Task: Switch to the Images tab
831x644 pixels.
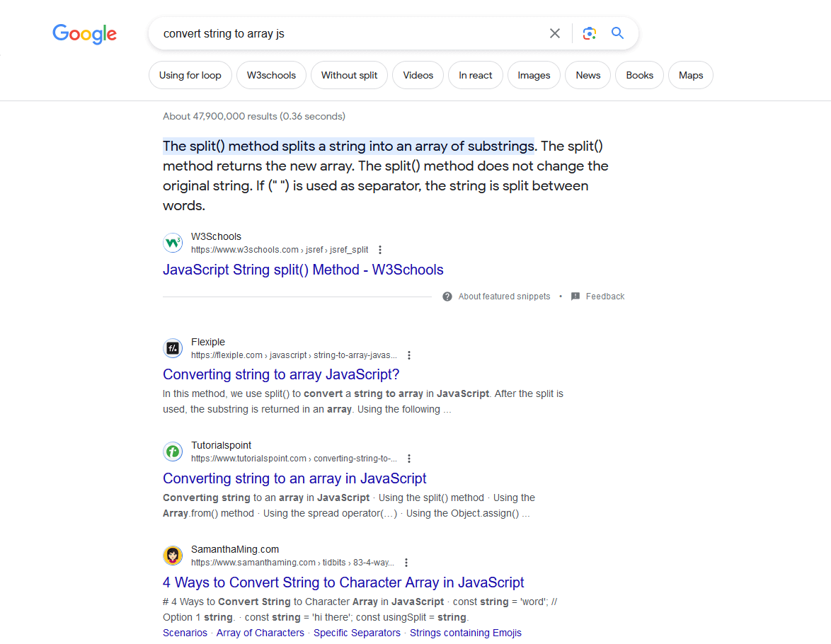Action: click(x=534, y=75)
